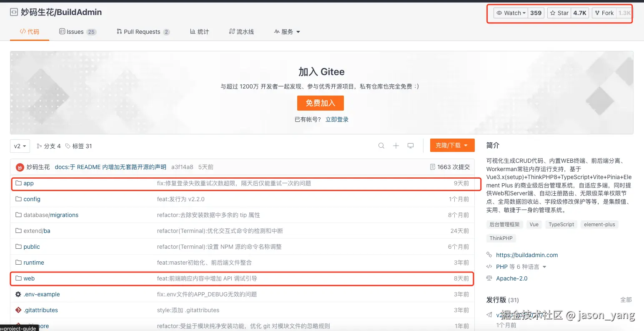Click the .gitattributes git file icon
This screenshot has height=331, width=644.
click(18, 310)
